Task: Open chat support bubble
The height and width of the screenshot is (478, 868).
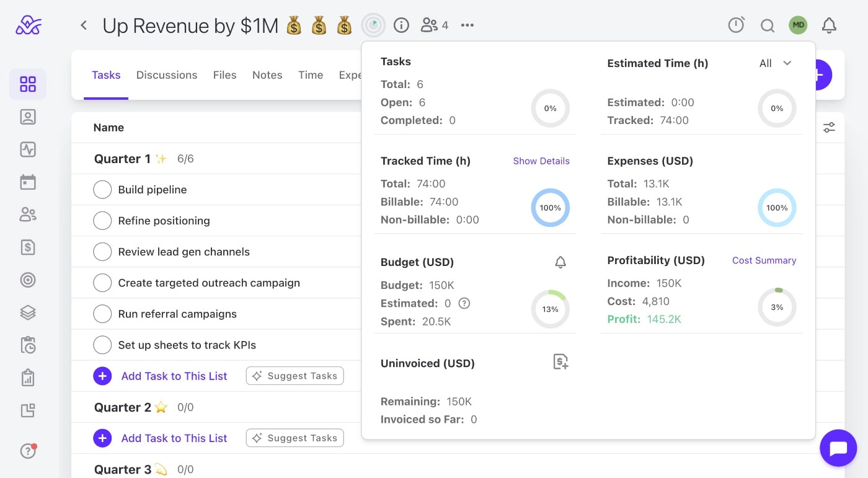Action: [838, 448]
